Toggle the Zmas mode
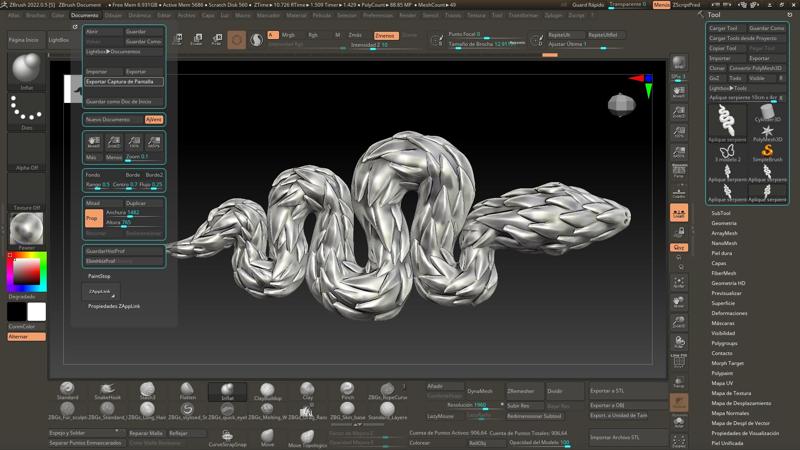The width and height of the screenshot is (800, 450). [x=356, y=35]
